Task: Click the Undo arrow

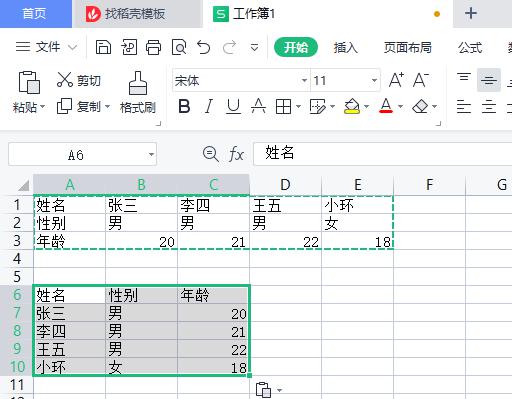Action: (203, 47)
